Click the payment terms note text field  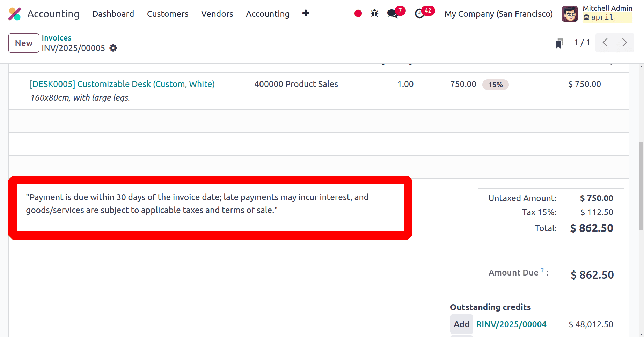click(210, 208)
